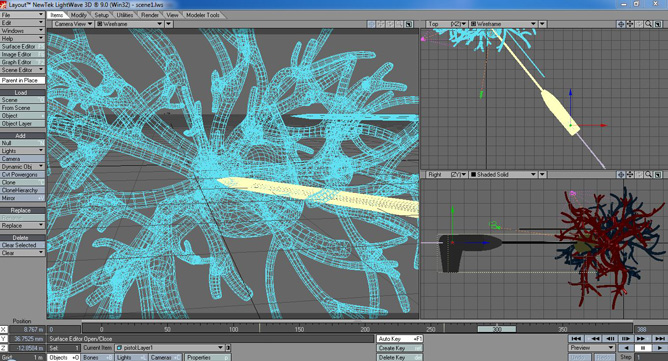Open the item Properties panel
Image resolution: width=668 pixels, height=361 pixels.
(207, 358)
